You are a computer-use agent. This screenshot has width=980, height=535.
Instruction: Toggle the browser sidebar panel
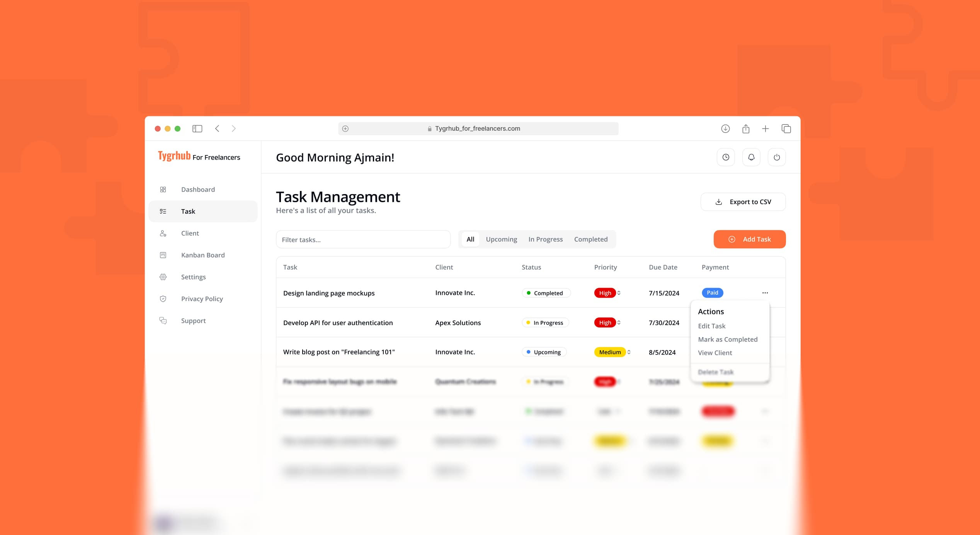pyautogui.click(x=197, y=128)
